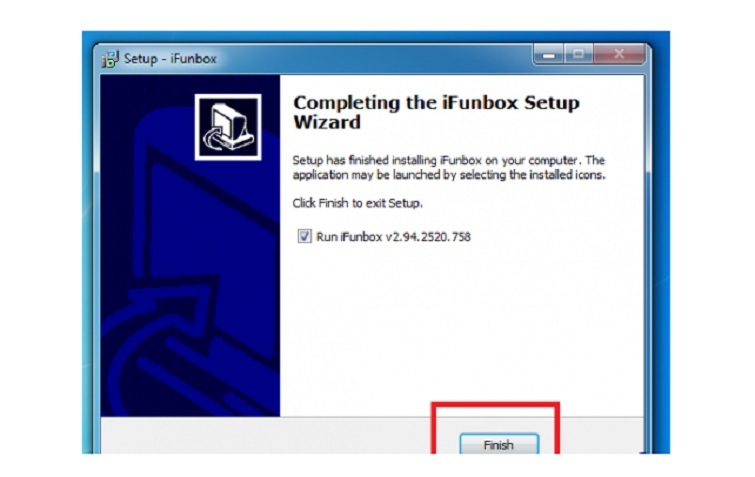755x477 pixels.
Task: Click the 'Click Finish to exit Setup.' text
Action: pyautogui.click(x=357, y=203)
